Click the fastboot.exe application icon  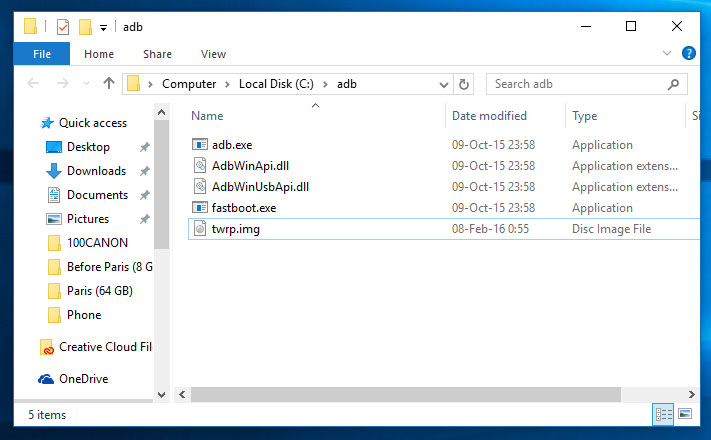pyautogui.click(x=199, y=208)
